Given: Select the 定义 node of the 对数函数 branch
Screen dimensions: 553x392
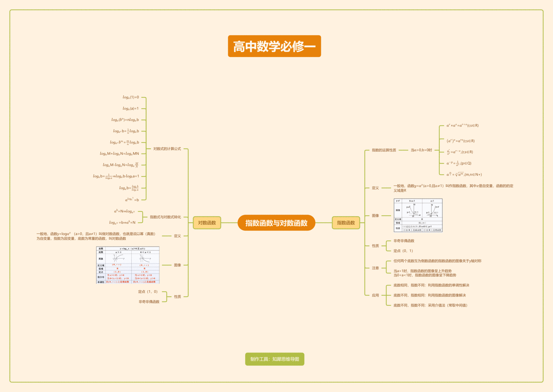Looking at the screenshot, I should [x=177, y=236].
